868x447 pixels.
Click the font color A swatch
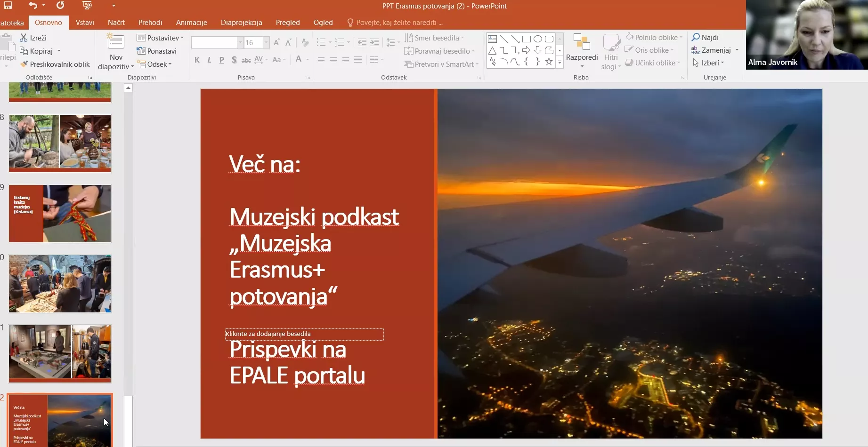click(298, 60)
